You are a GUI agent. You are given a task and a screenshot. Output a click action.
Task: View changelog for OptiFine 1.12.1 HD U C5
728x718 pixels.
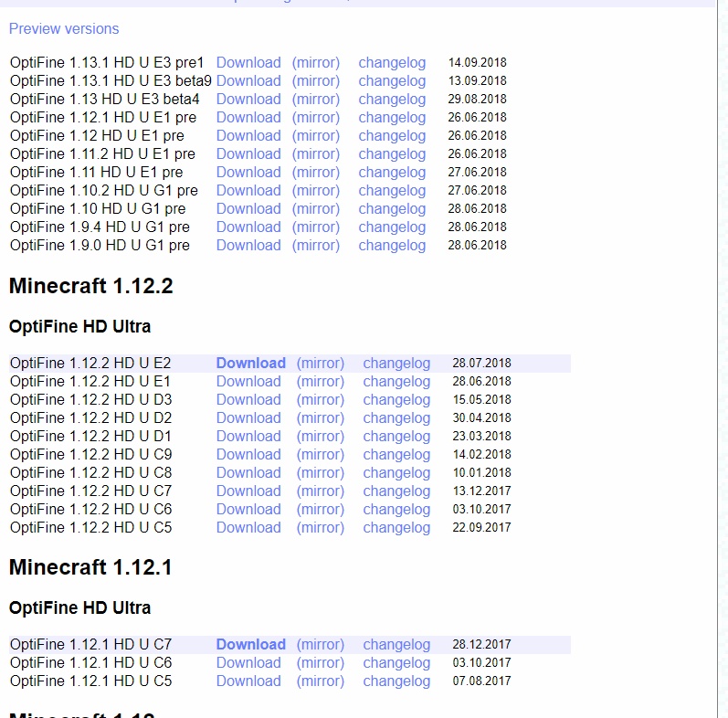point(396,681)
